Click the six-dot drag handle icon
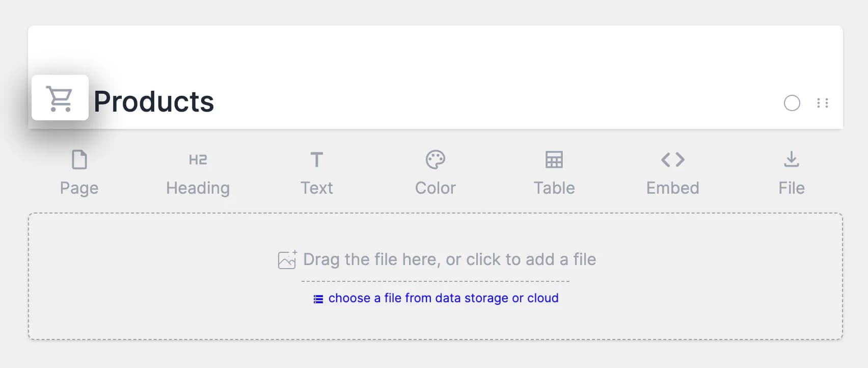Screen dimensions: 868x368 (x=823, y=103)
